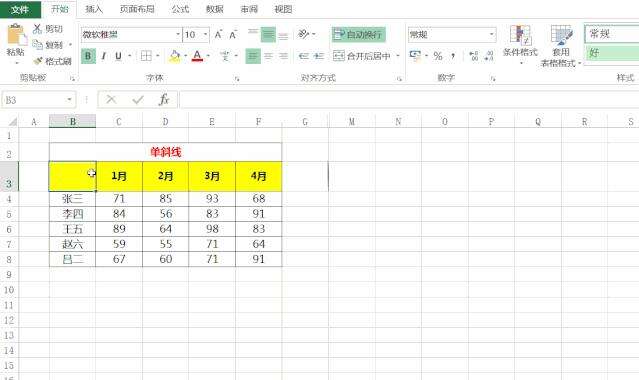Switch to the Insert ribbon tab
Image resolution: width=639 pixels, height=380 pixels.
pos(94,9)
